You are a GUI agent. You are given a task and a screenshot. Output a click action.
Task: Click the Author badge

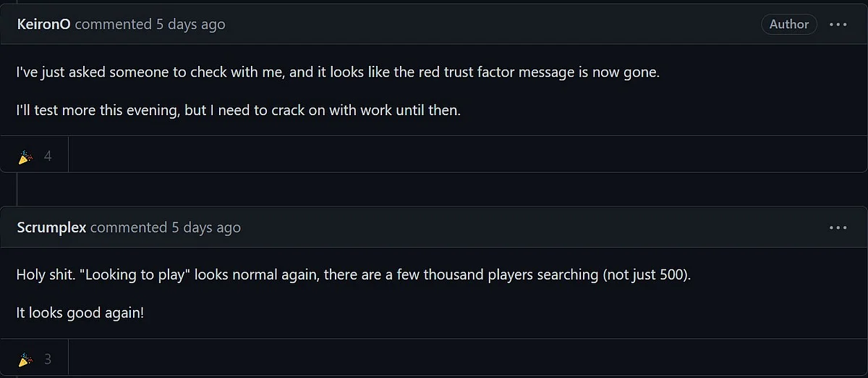click(x=789, y=25)
